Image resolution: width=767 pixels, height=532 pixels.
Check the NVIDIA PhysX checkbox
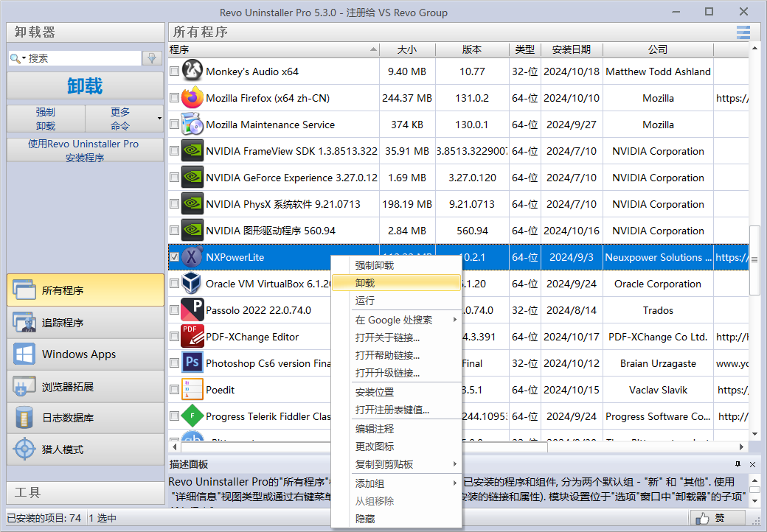pos(174,203)
